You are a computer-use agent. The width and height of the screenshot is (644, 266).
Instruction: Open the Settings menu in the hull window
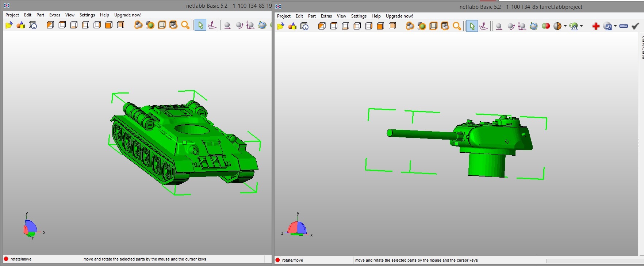[x=87, y=15]
